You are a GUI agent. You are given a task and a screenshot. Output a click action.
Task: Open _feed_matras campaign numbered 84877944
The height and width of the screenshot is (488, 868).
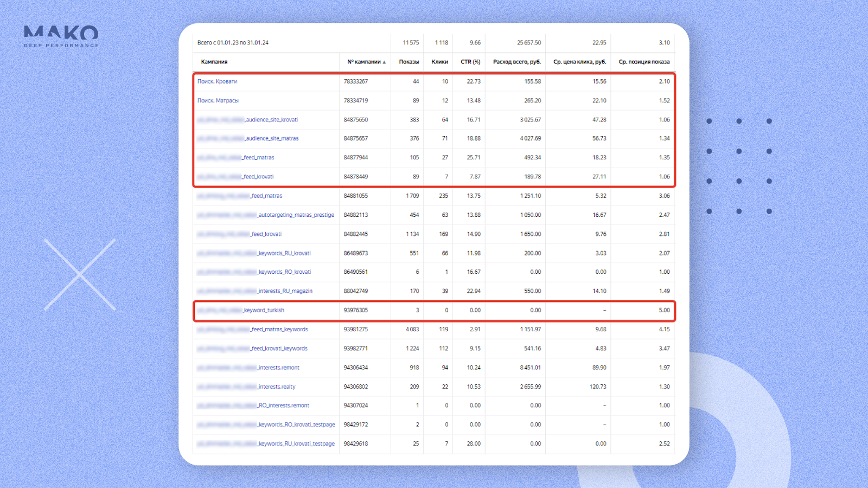[236, 158]
